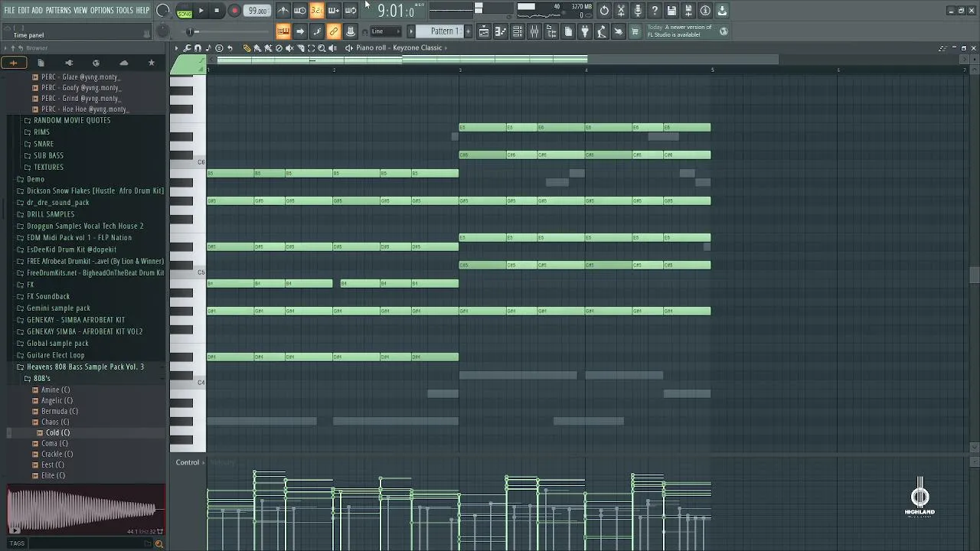Expand the DRILL SAMPLES folder

(51, 214)
